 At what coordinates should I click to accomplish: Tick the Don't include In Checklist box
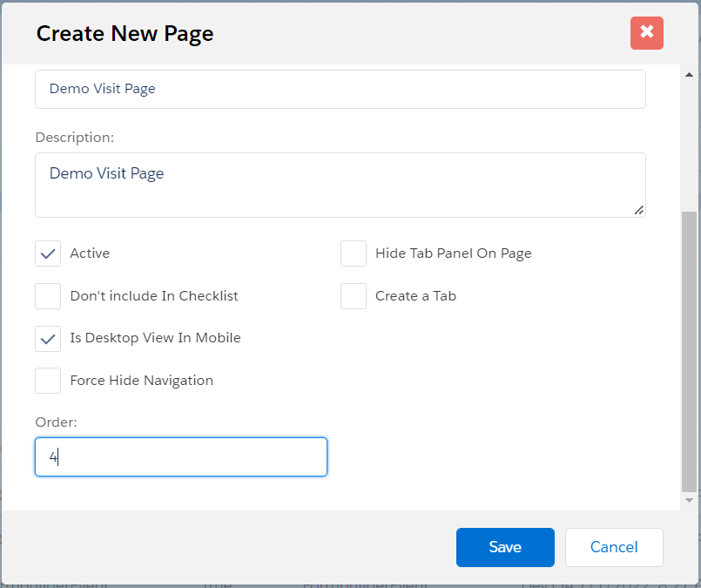[48, 296]
